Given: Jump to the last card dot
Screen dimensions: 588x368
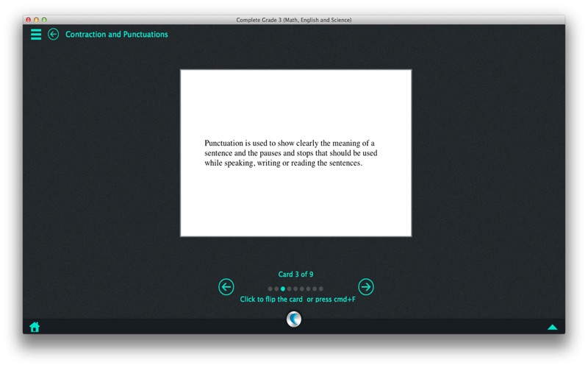Looking at the screenshot, I should (x=321, y=289).
